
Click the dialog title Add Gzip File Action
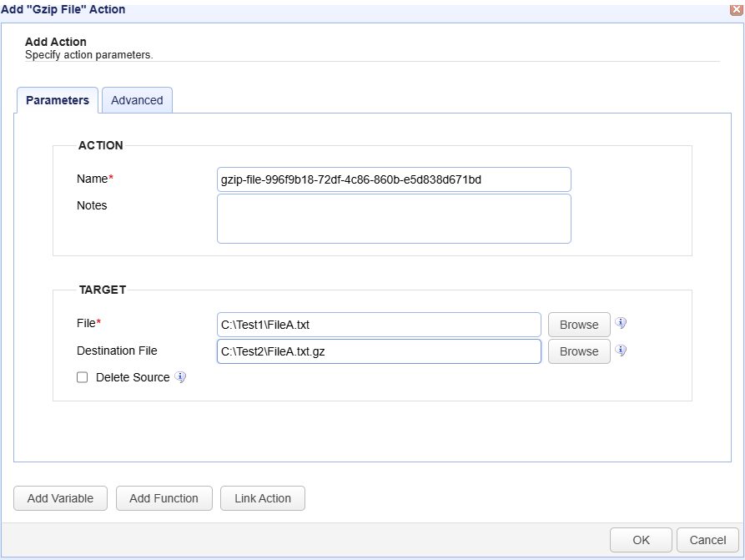[63, 9]
